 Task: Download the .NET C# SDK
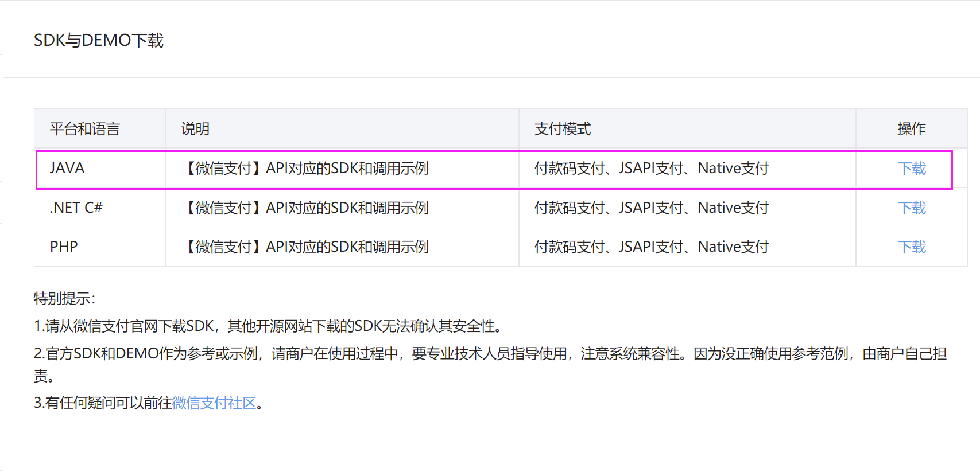point(912,208)
